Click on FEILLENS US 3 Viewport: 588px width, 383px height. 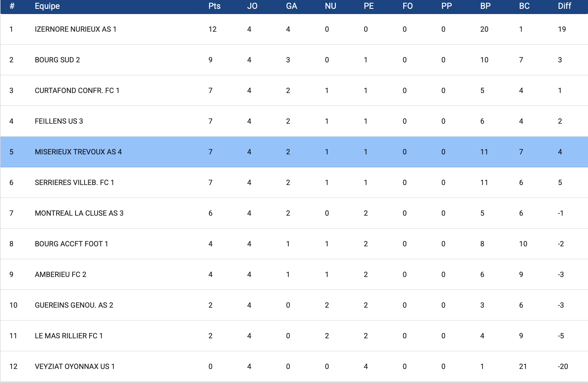coord(59,121)
